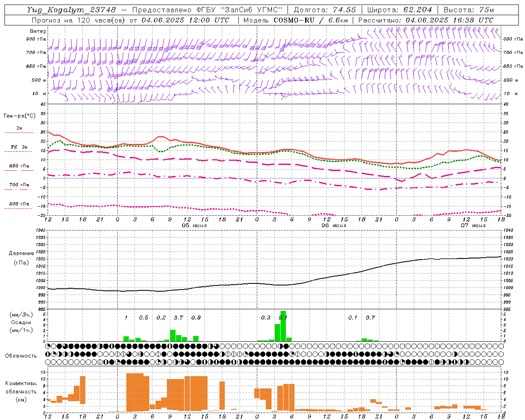Click the 'Высота: 75м' header field

click(x=468, y=10)
